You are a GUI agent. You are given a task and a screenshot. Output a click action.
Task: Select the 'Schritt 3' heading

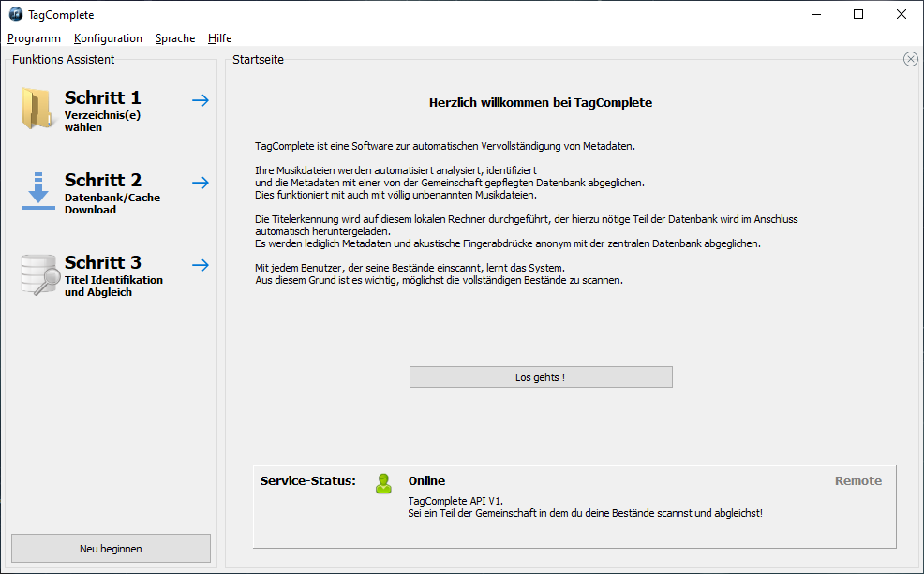click(x=102, y=262)
